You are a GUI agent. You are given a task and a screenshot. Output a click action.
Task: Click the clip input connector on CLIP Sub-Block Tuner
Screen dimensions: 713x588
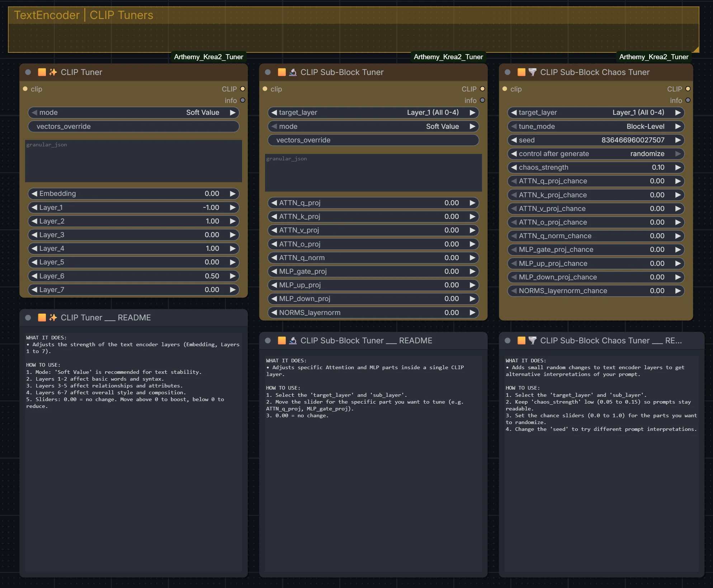(x=265, y=89)
